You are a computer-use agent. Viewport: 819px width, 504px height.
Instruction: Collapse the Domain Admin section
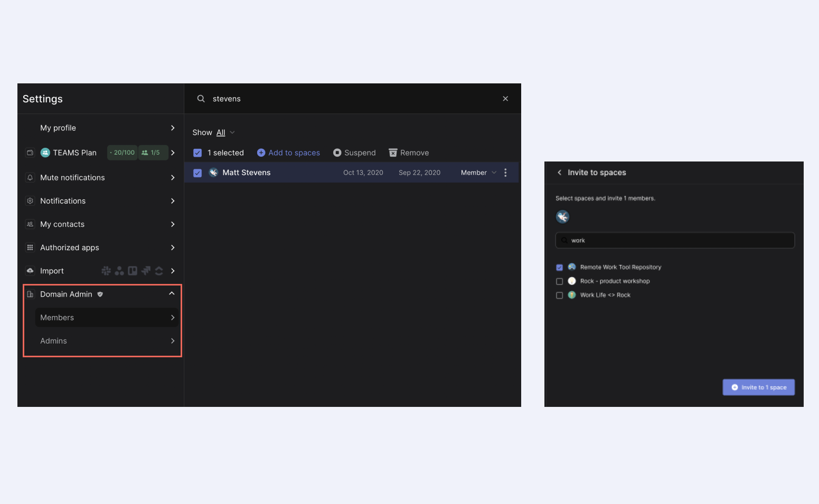click(x=172, y=294)
